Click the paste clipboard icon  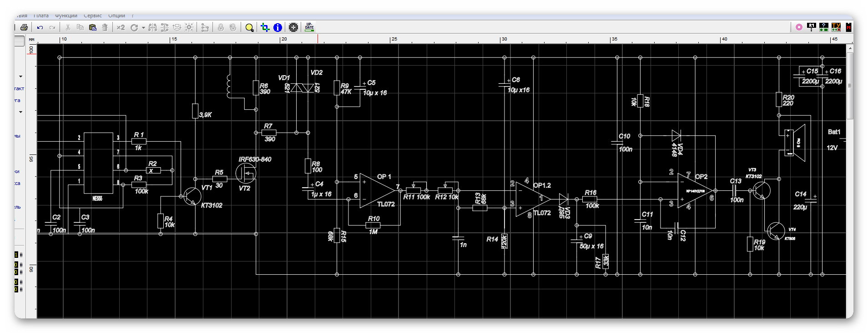[93, 27]
